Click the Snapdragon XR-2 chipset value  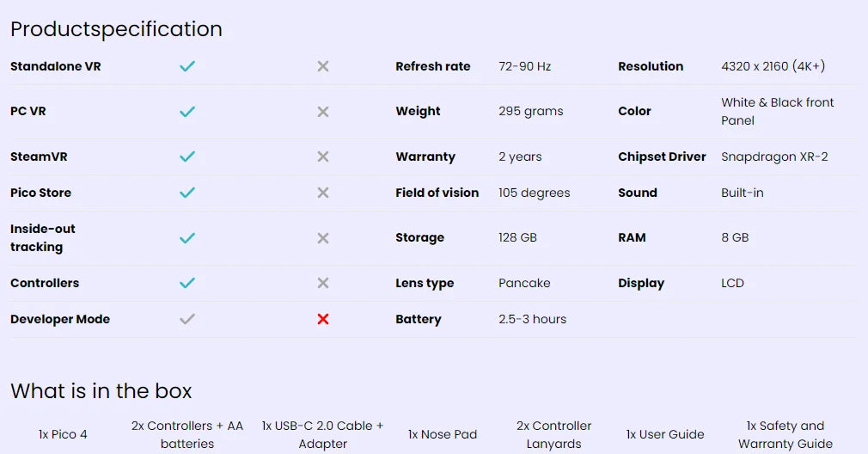[774, 156]
